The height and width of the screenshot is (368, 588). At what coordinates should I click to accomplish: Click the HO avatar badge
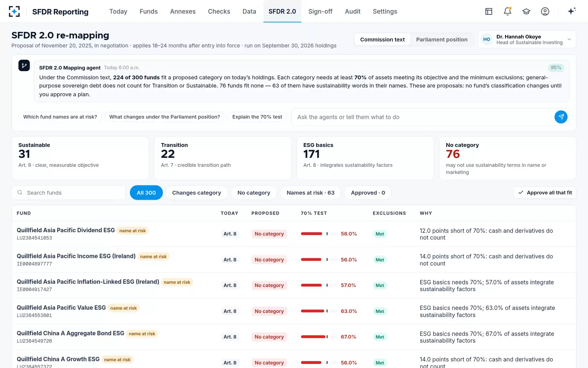487,40
